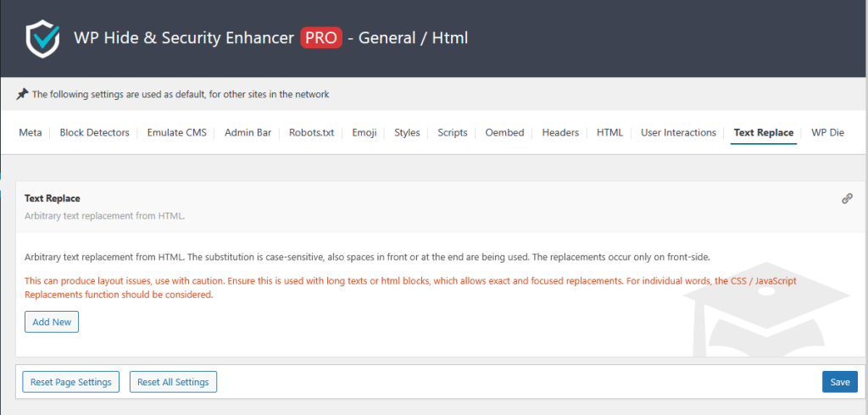
Task: Switch to the User Interactions tab
Action: click(x=679, y=133)
